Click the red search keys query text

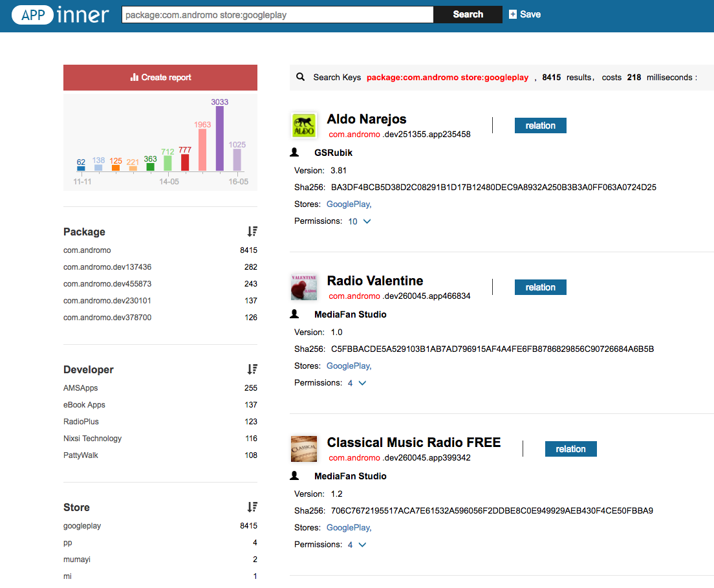pyautogui.click(x=447, y=78)
